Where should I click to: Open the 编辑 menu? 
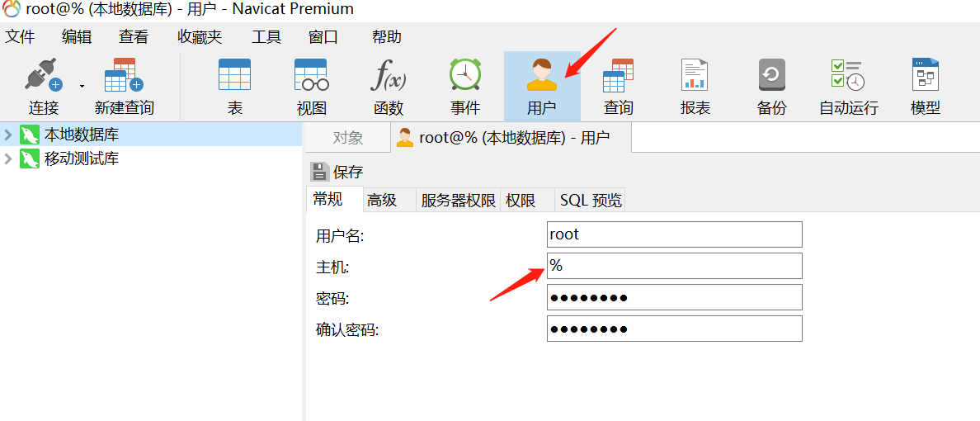click(77, 37)
